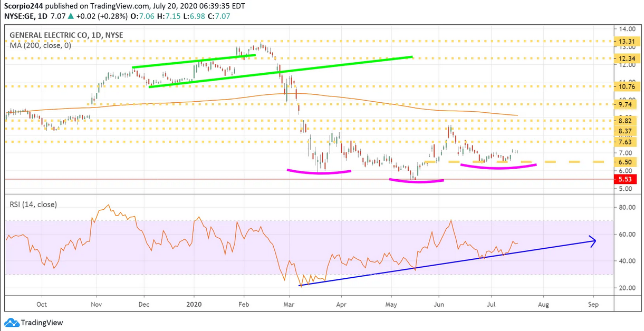Click the 10.76 price level label
Screen dimensions: 644x331
(627, 86)
